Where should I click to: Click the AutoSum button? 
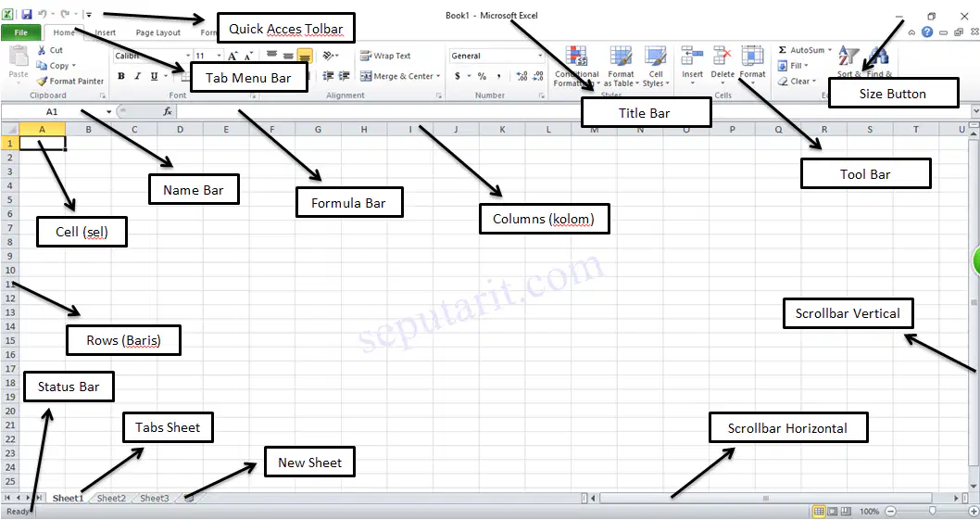[805, 50]
